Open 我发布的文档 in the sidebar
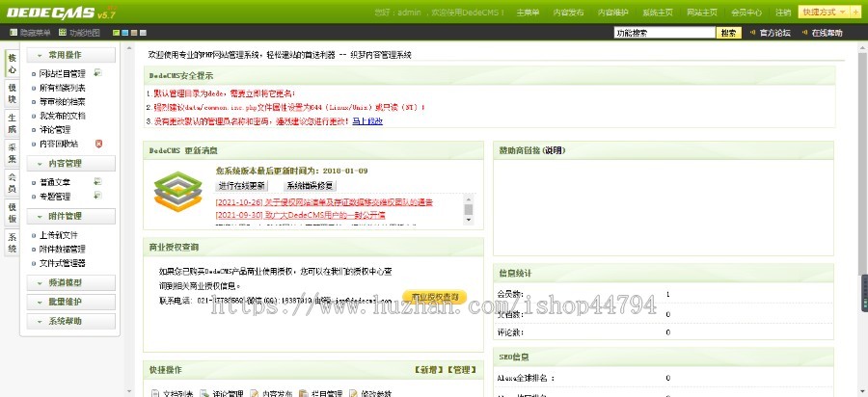868x397 pixels. (x=62, y=116)
